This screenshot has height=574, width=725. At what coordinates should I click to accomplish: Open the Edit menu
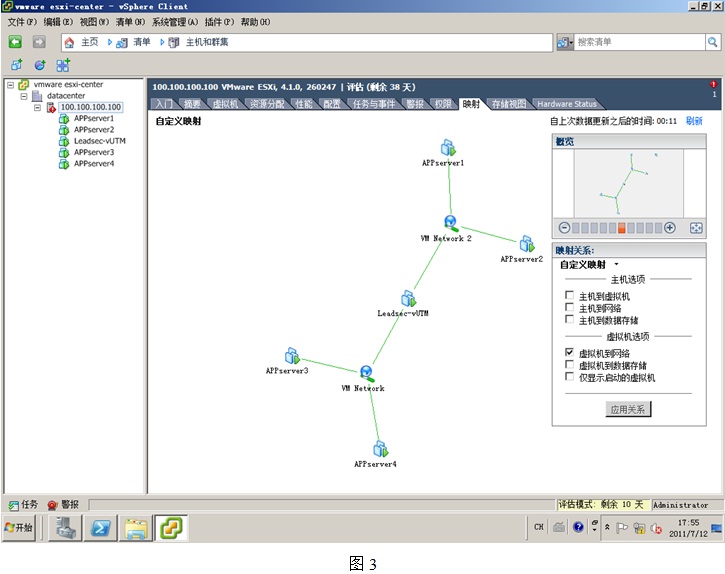[58, 22]
